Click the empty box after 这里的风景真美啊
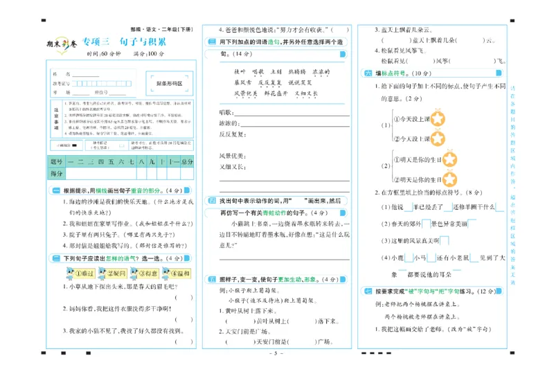554x392 pixels. tap(445, 241)
